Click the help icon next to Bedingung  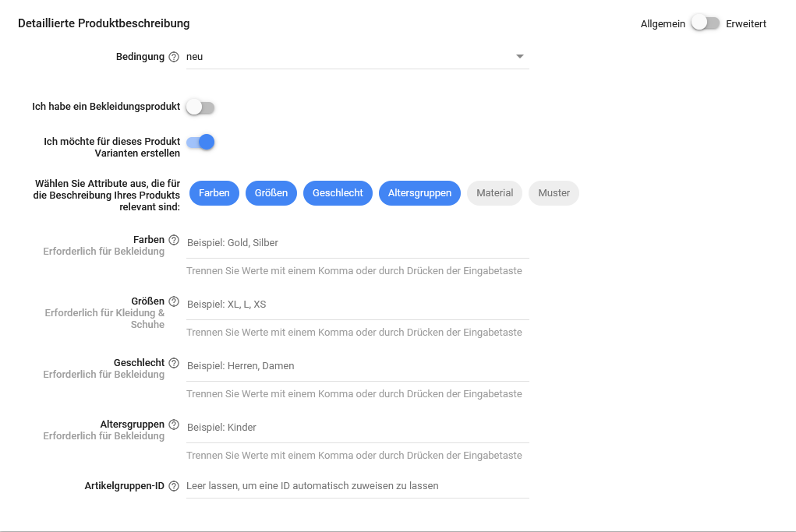[x=174, y=57]
